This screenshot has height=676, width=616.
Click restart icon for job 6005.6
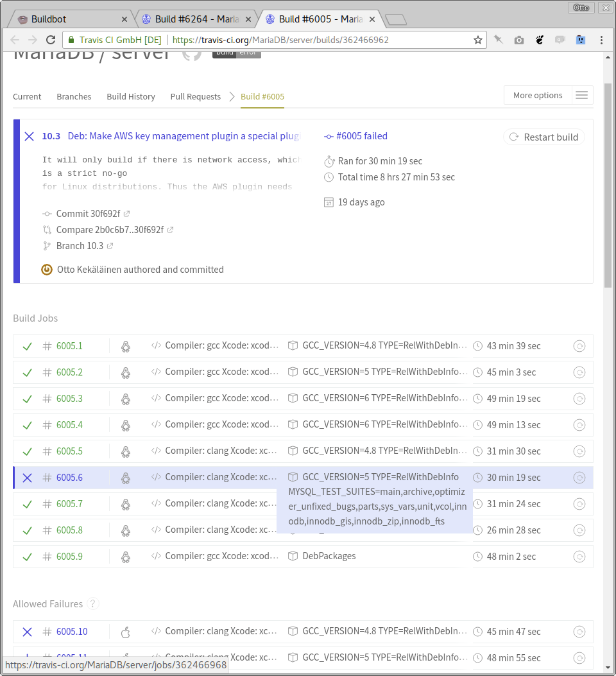579,478
